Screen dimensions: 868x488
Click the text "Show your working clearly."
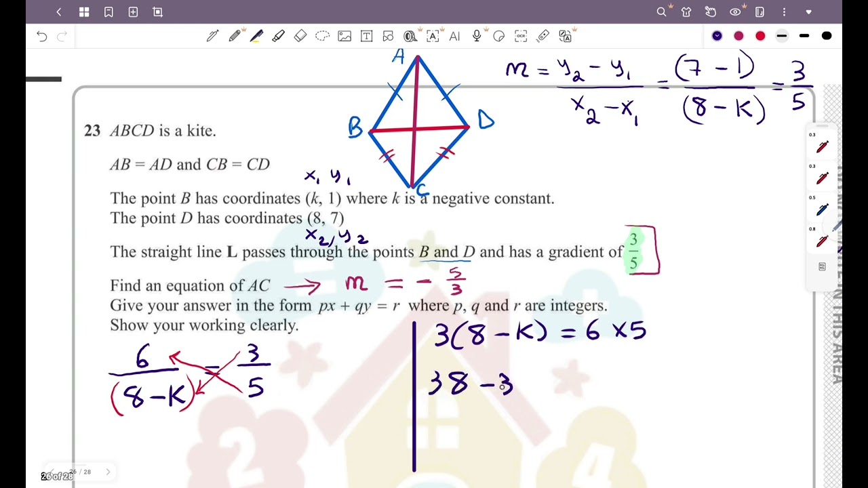click(204, 325)
